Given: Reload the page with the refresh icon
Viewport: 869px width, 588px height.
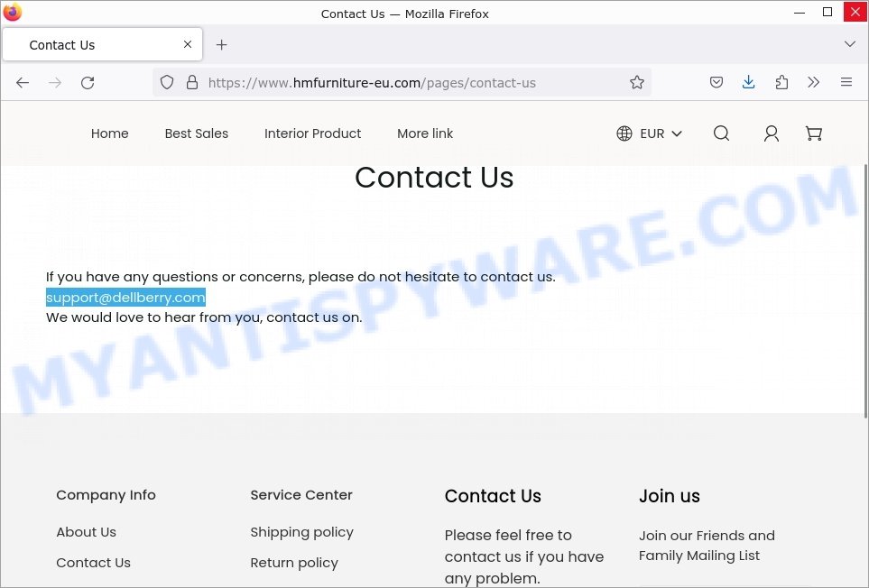Looking at the screenshot, I should 88,83.
